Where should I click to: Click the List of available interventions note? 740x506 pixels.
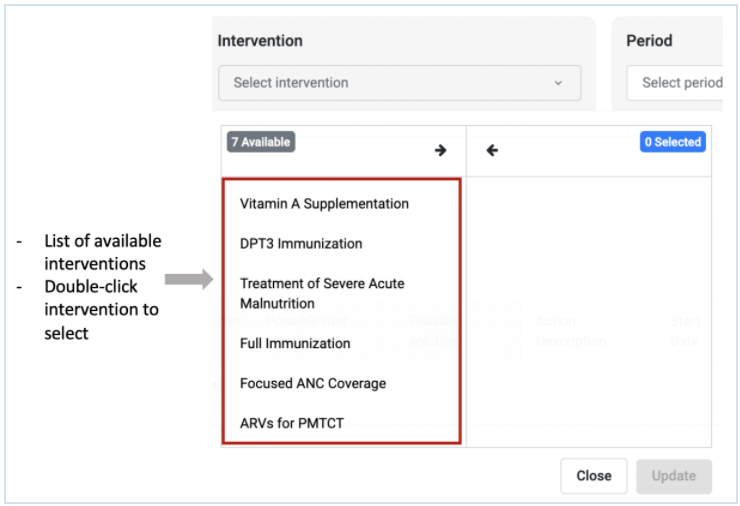point(103,252)
